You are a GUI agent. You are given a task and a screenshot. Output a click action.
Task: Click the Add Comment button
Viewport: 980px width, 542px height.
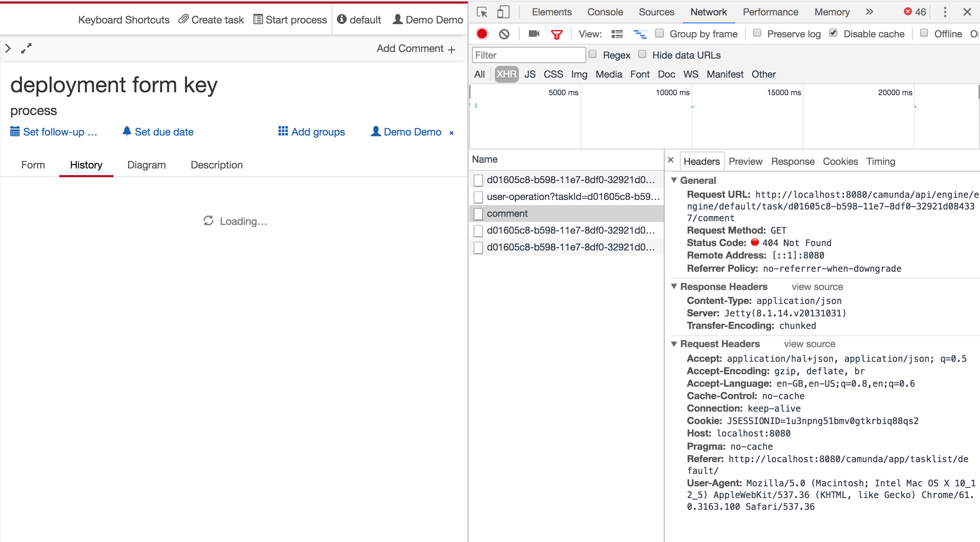[x=415, y=49]
